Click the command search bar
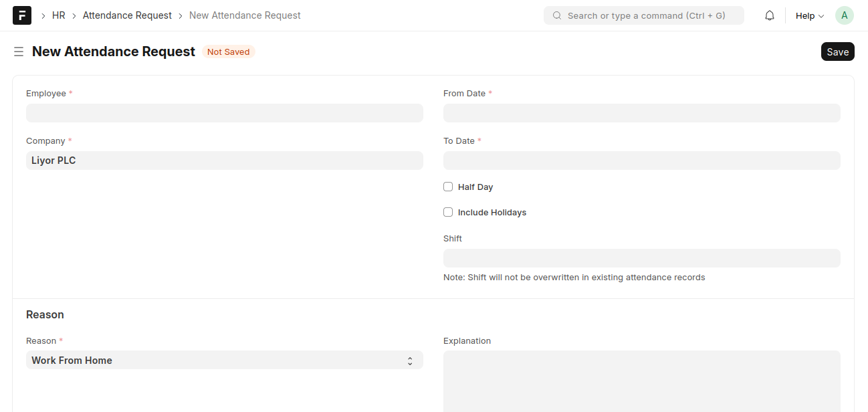This screenshot has height=412, width=868. [643, 15]
